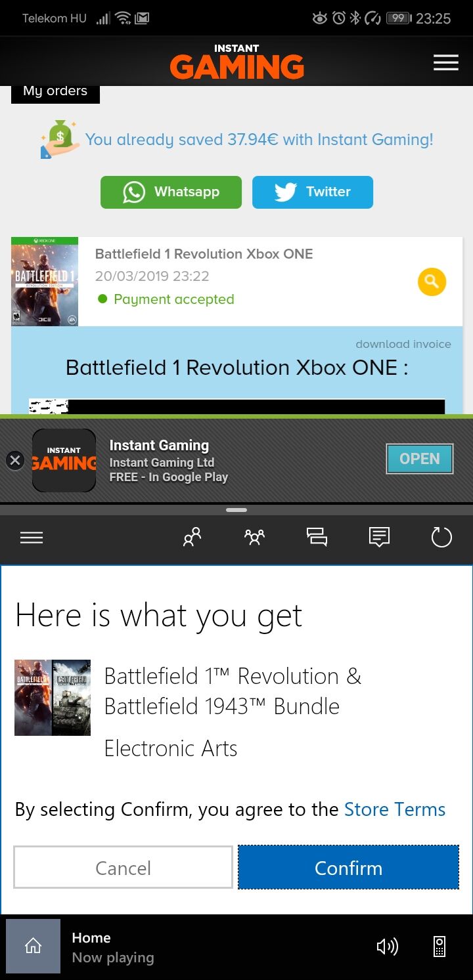
Task: Click the magnifier icon on Battlefield order
Action: [432, 282]
